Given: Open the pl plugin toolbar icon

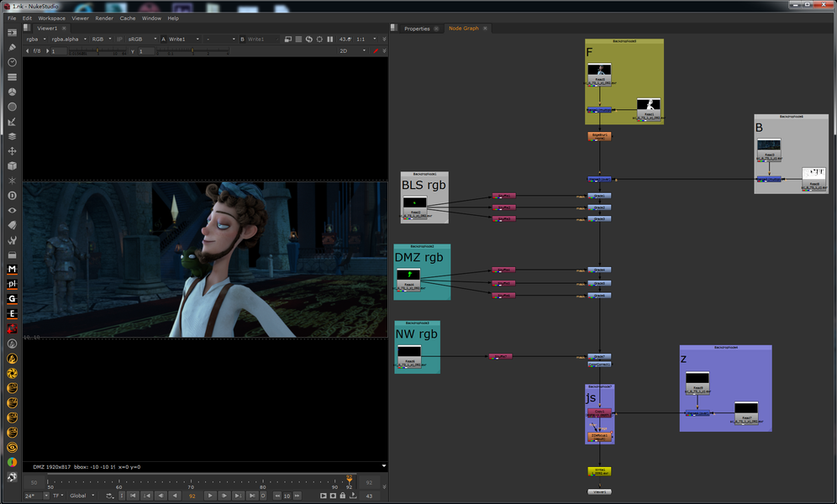Looking at the screenshot, I should click(12, 284).
